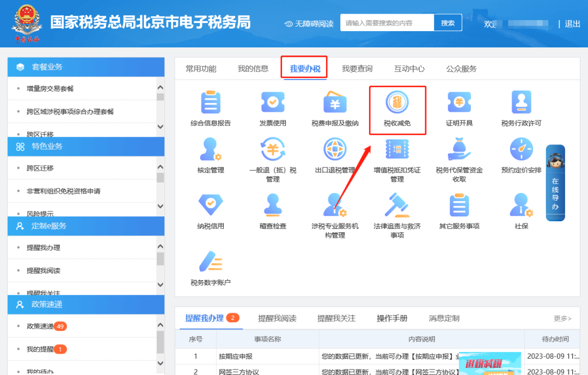Open 一般退(抵)税管理 icon

pyautogui.click(x=273, y=149)
